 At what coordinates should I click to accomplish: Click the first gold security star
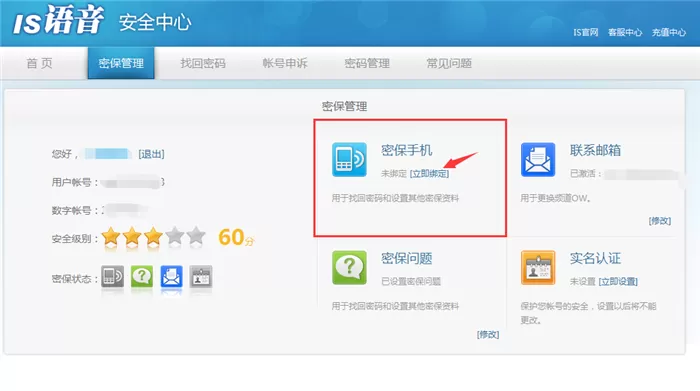pyautogui.click(x=111, y=236)
